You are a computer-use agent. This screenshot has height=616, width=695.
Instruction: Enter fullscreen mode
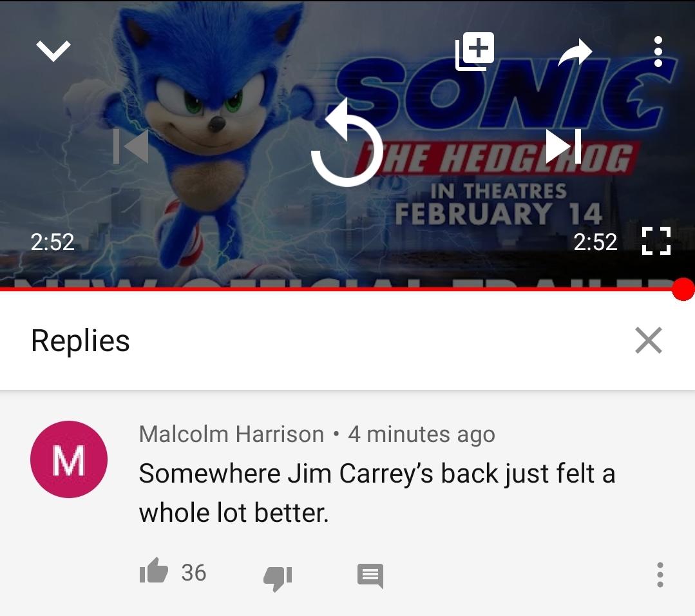point(656,241)
